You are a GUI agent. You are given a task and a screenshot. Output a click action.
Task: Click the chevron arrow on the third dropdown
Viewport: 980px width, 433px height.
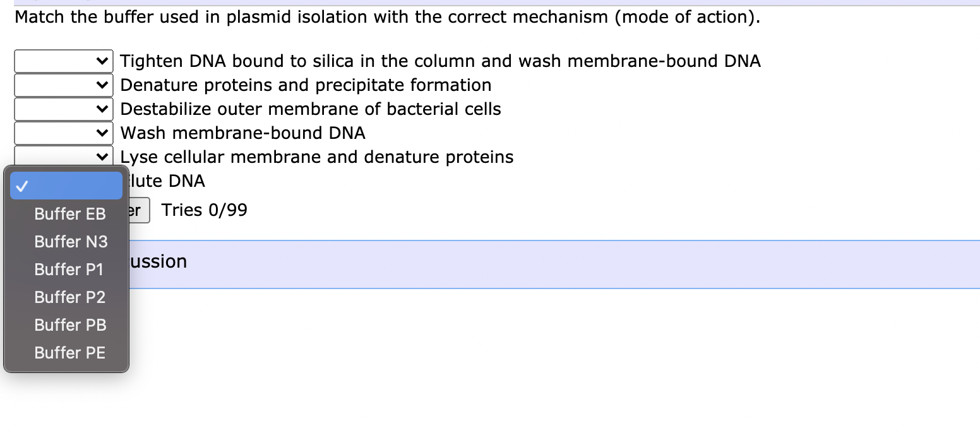click(x=103, y=109)
